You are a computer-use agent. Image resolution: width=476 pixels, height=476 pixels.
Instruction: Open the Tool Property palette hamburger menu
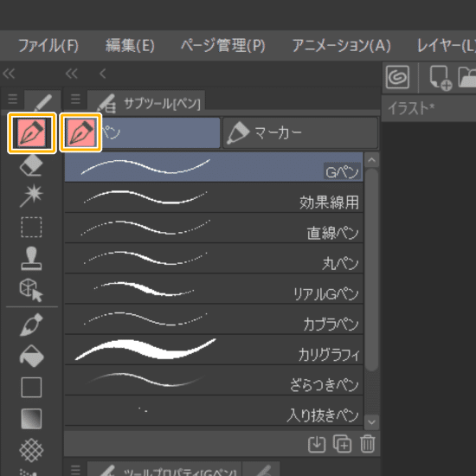click(x=75, y=469)
